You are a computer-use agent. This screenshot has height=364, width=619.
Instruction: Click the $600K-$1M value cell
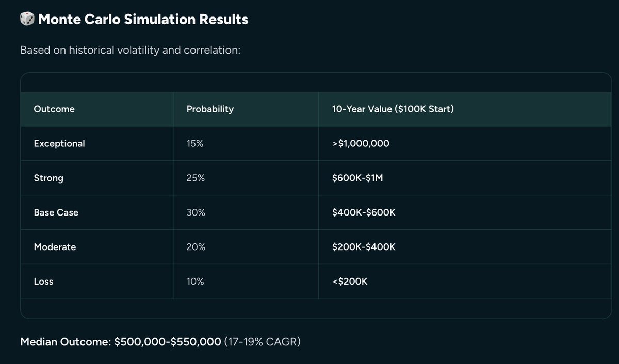357,178
